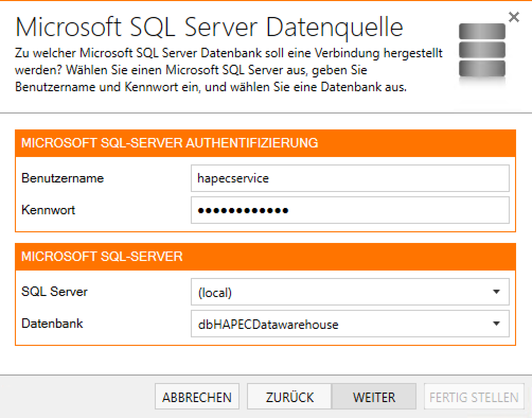Select the dbHAPECDatawarehouse combo box text
The image size is (532, 418).
[268, 324]
